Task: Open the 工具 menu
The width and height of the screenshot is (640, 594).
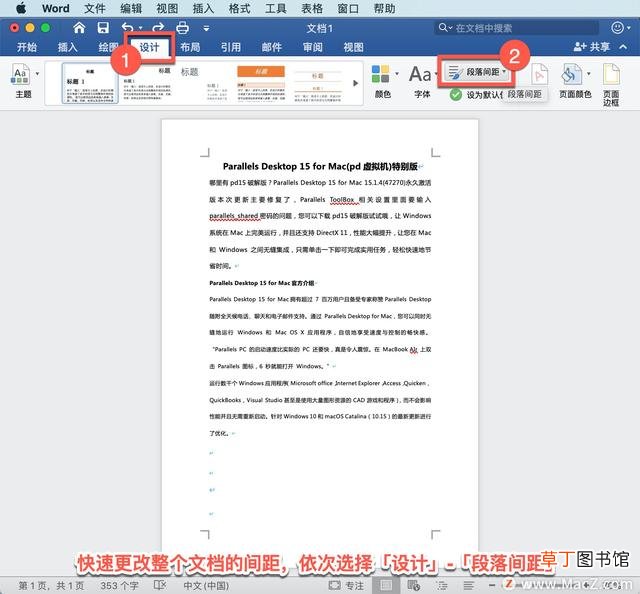Action: pyautogui.click(x=276, y=8)
